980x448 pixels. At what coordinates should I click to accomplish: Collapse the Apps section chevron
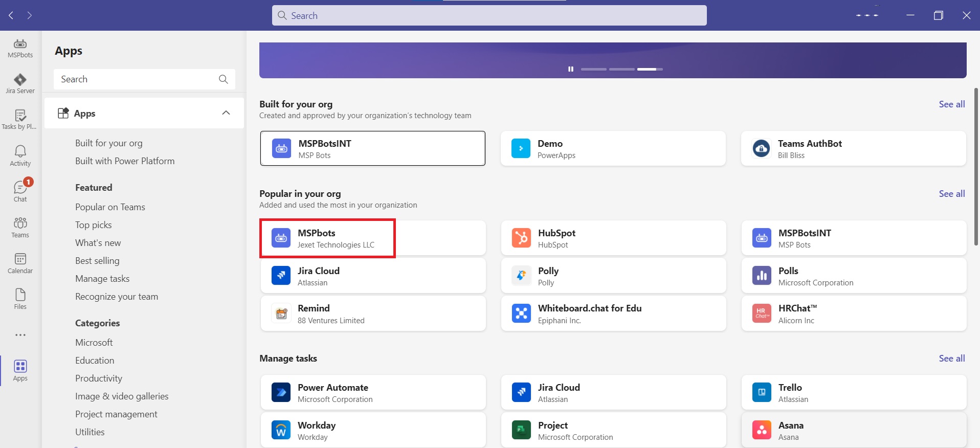[226, 113]
